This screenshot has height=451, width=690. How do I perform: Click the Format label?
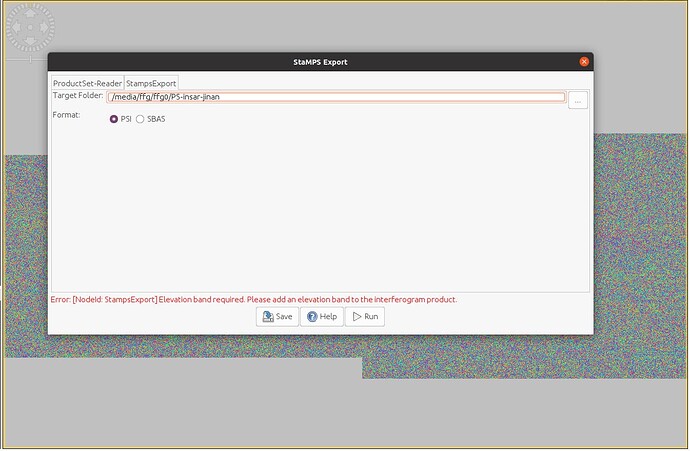pos(66,115)
